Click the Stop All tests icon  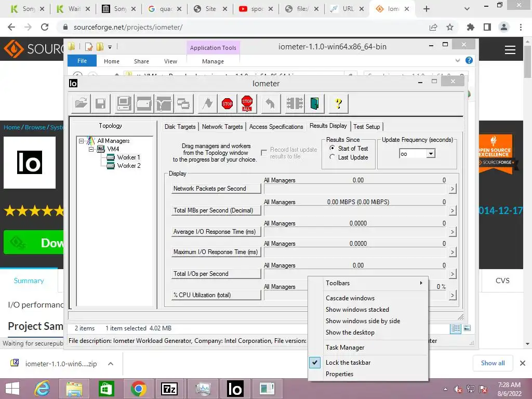(247, 103)
